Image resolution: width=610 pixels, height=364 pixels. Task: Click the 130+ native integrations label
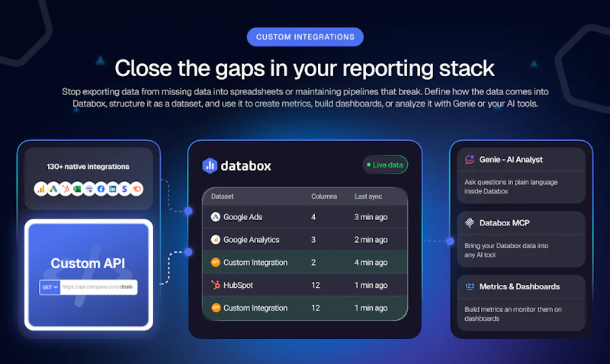tap(88, 167)
